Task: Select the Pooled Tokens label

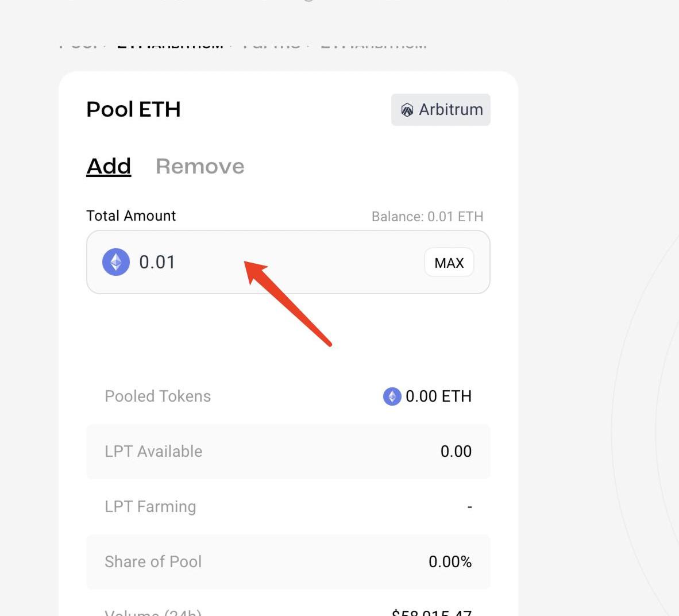Action: pyautogui.click(x=157, y=396)
